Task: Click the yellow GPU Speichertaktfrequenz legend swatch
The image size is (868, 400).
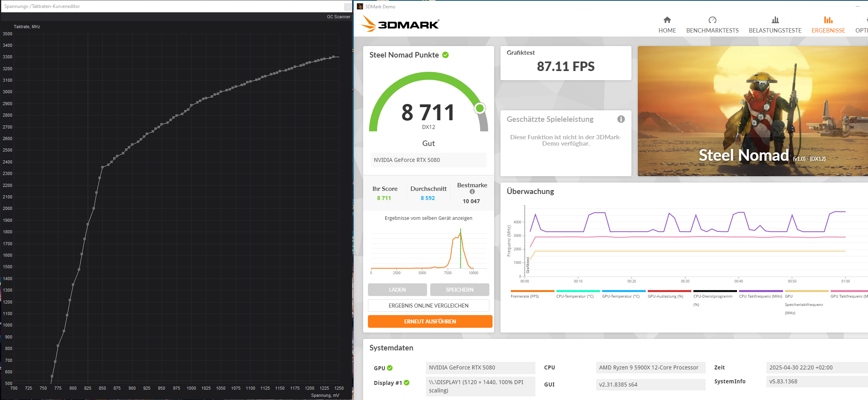Action: coord(806,291)
